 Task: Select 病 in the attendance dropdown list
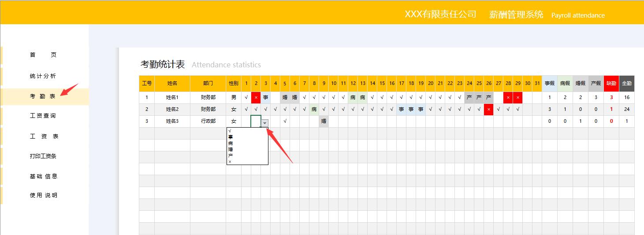(x=231, y=143)
